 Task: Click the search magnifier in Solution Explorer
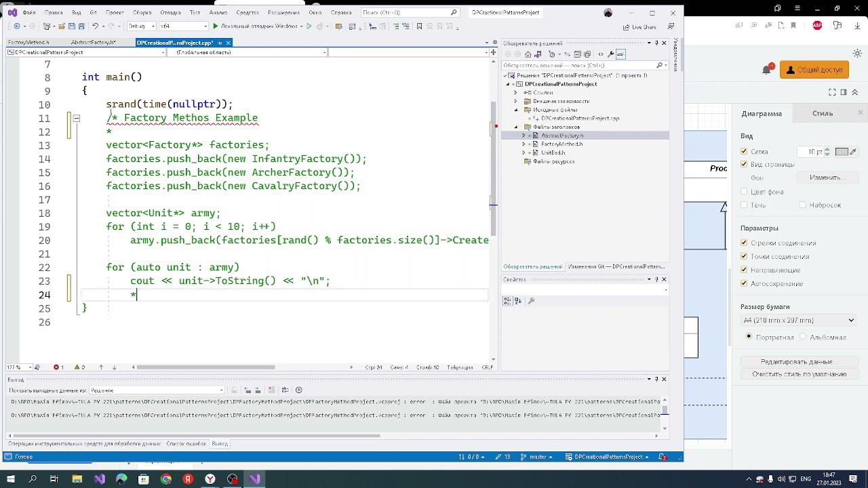tap(659, 66)
